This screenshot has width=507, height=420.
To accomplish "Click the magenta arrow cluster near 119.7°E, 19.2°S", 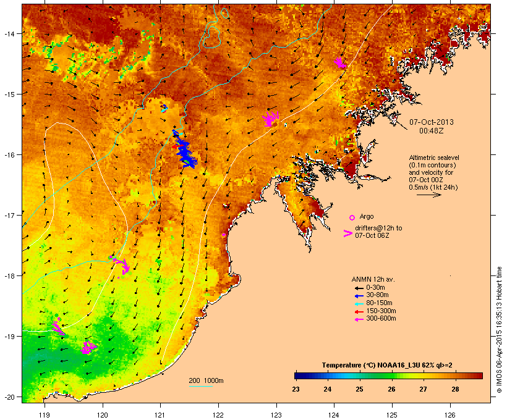I will tap(88, 348).
